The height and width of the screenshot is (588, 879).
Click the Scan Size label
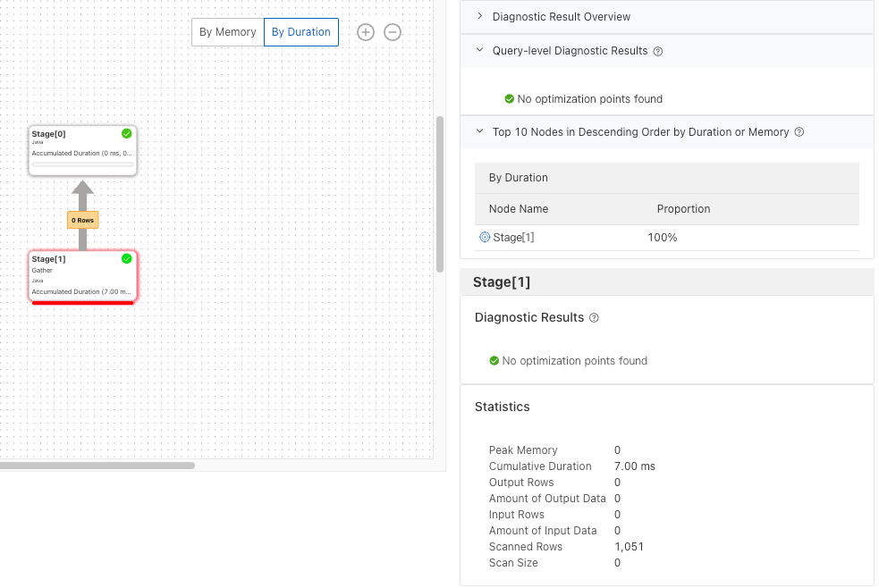click(513, 563)
